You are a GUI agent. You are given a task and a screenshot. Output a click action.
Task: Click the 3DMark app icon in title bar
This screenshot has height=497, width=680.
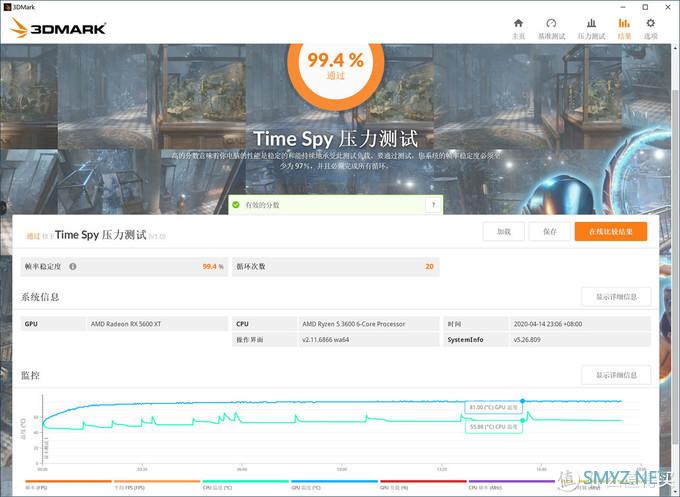(7, 7)
